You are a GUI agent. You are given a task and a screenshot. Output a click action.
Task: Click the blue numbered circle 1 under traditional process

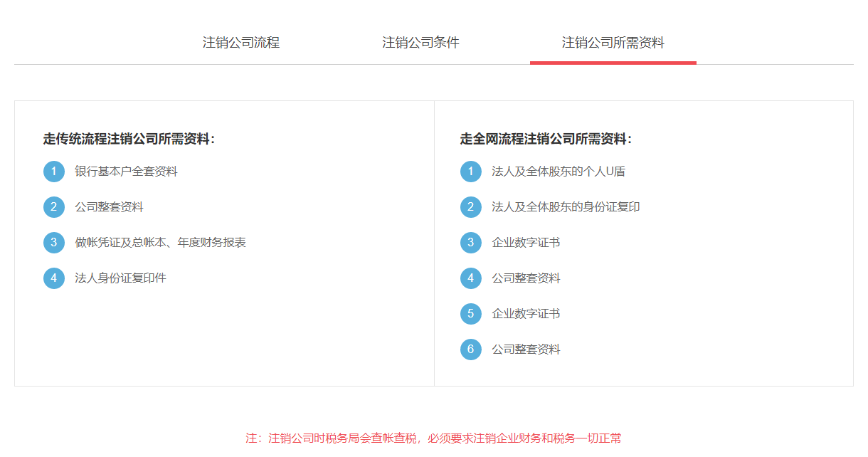tap(54, 171)
